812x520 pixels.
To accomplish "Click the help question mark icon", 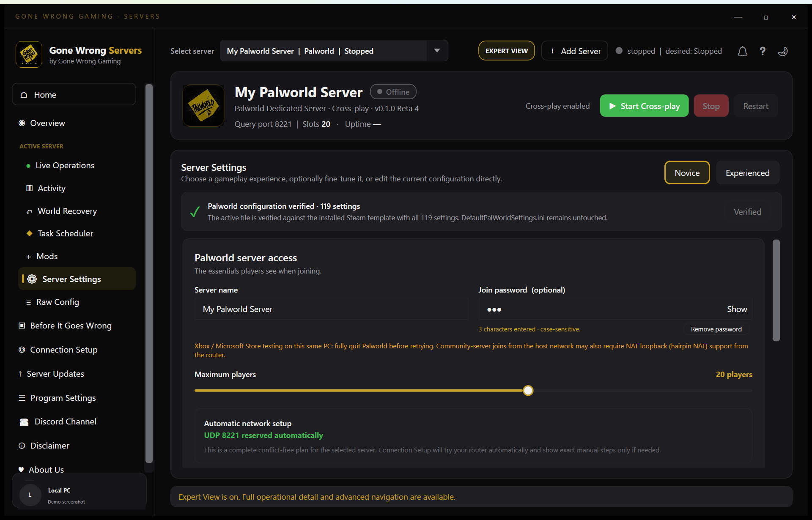I will coord(763,51).
